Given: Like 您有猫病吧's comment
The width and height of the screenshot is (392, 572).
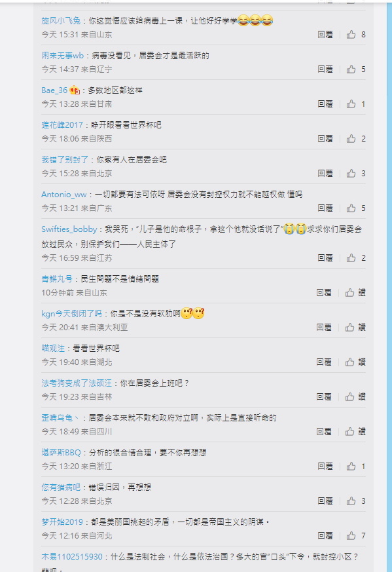Looking at the screenshot, I should point(351,501).
